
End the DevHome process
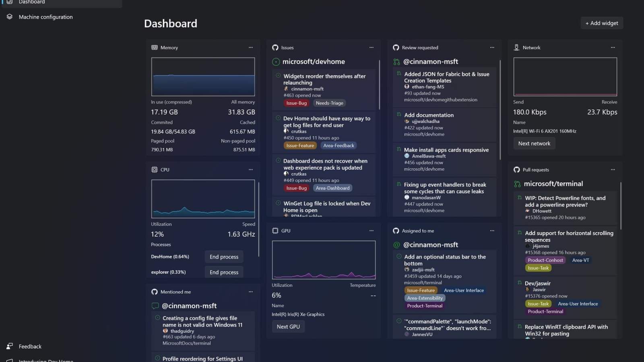(224, 257)
